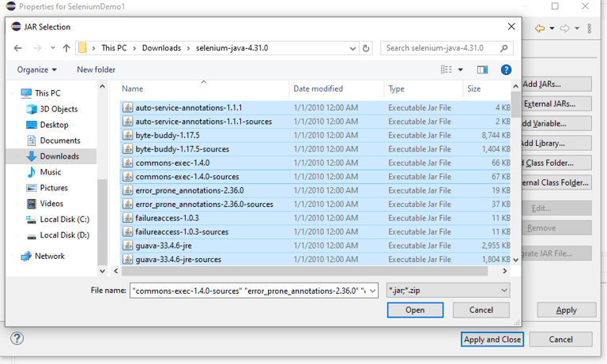Sort by the Size column header

(474, 88)
